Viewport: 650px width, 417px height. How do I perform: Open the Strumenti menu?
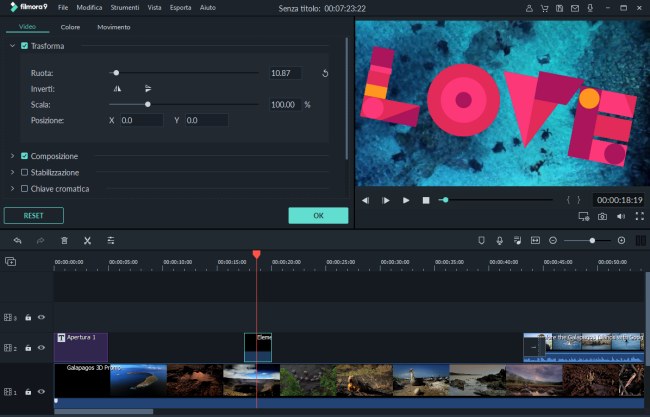click(125, 7)
